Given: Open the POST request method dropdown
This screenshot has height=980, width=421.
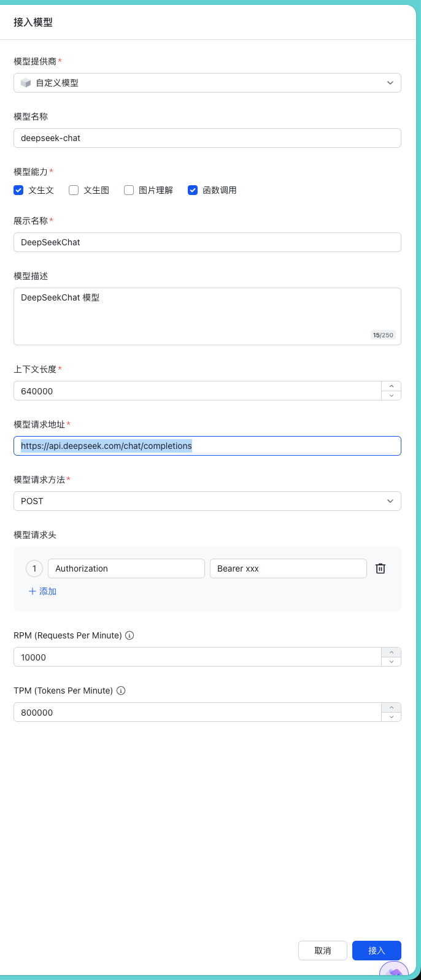Looking at the screenshot, I should point(207,501).
